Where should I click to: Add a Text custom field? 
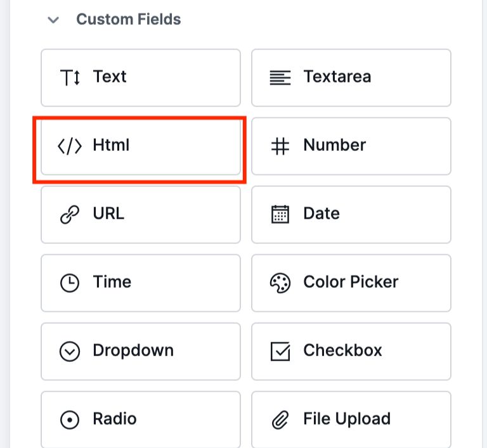(141, 77)
